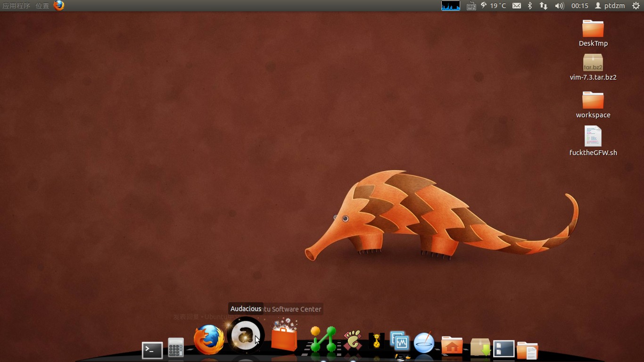Image resolution: width=644 pixels, height=362 pixels.
Task: Click the keyboard indicator in top panel
Action: [x=471, y=6]
